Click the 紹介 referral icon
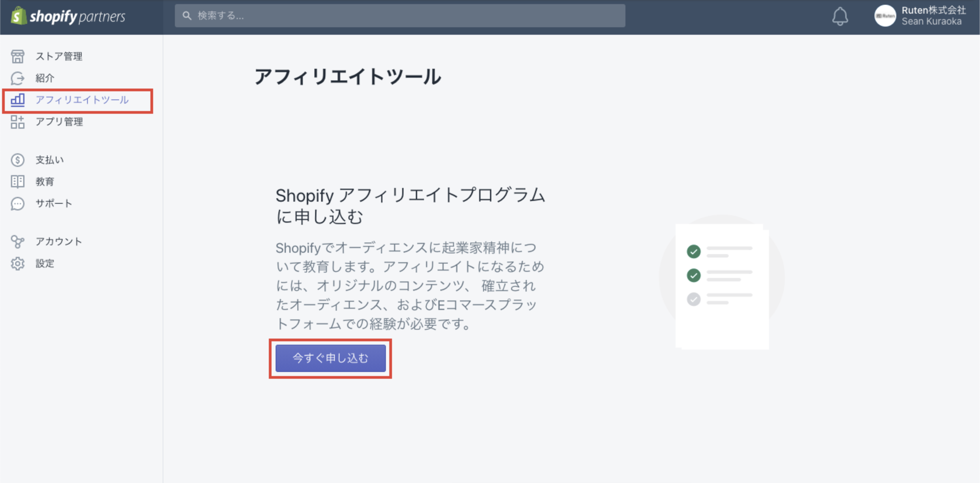 pos(17,78)
